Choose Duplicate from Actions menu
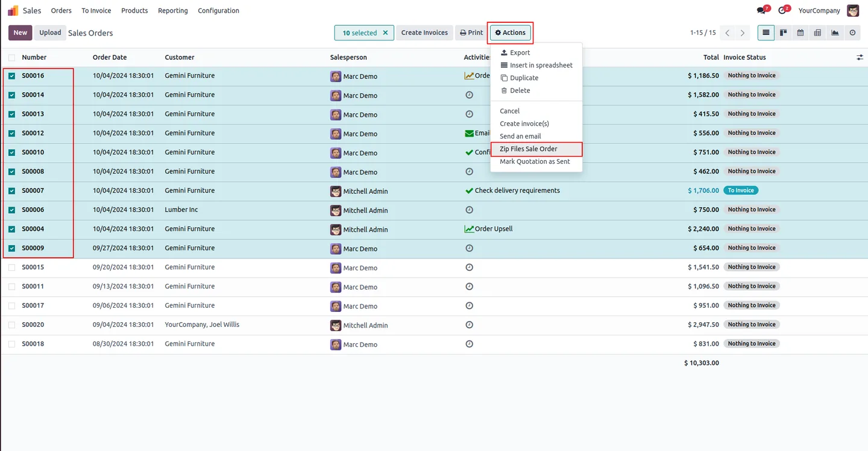The height and width of the screenshot is (451, 868). 536,78
